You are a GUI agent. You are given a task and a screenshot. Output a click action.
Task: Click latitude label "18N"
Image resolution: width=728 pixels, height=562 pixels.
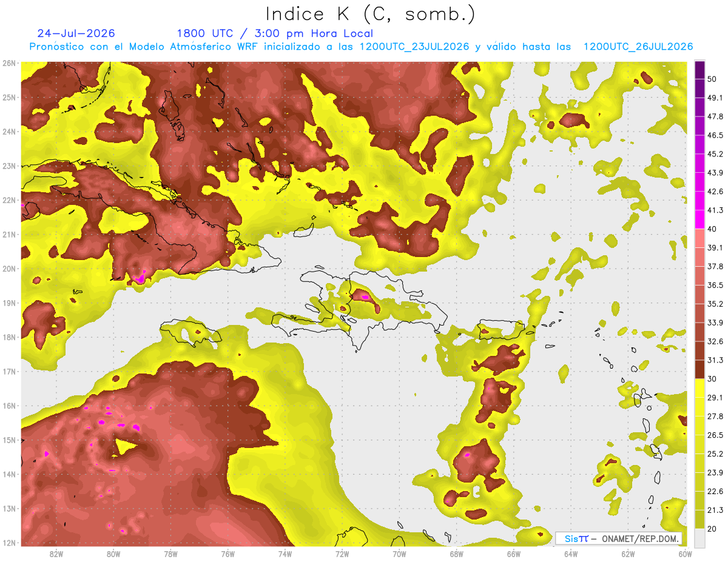(x=8, y=337)
